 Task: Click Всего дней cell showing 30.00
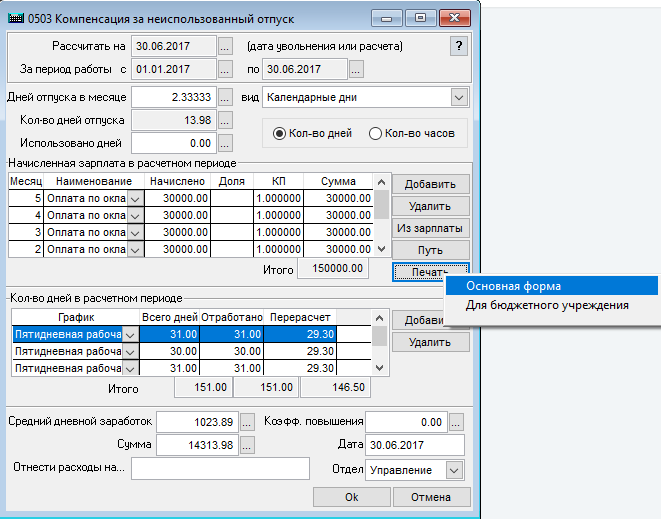click(169, 352)
